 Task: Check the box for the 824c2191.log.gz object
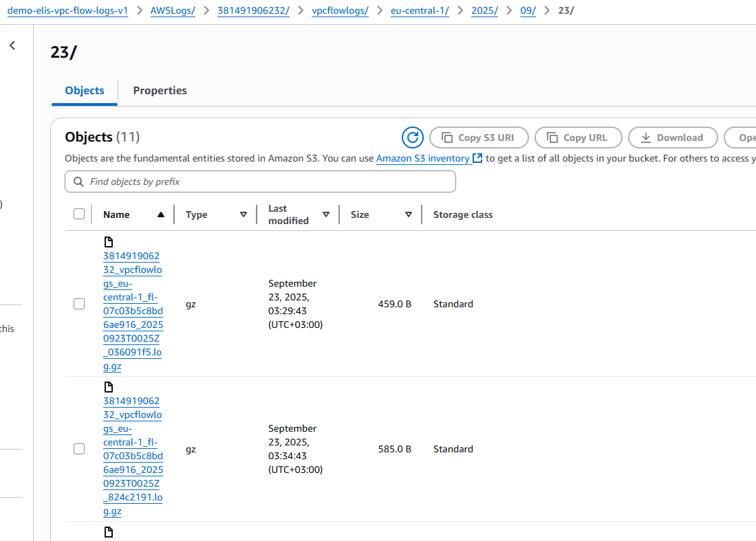pyautogui.click(x=79, y=449)
